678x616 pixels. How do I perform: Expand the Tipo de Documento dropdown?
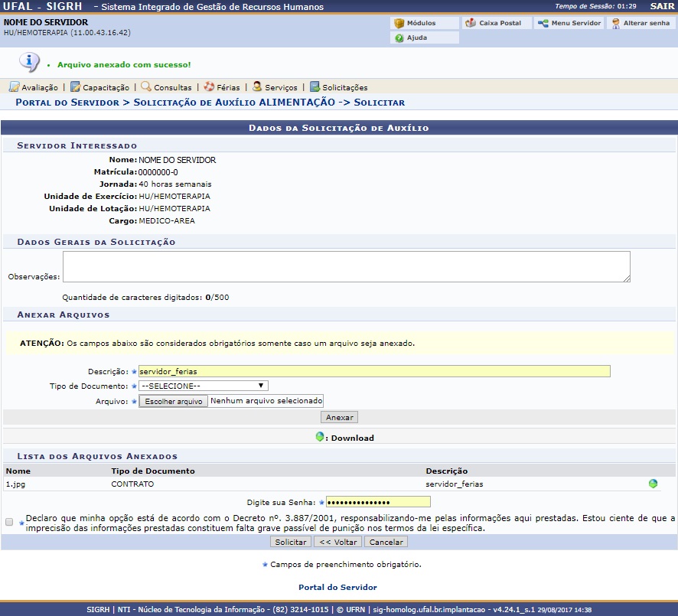click(204, 386)
